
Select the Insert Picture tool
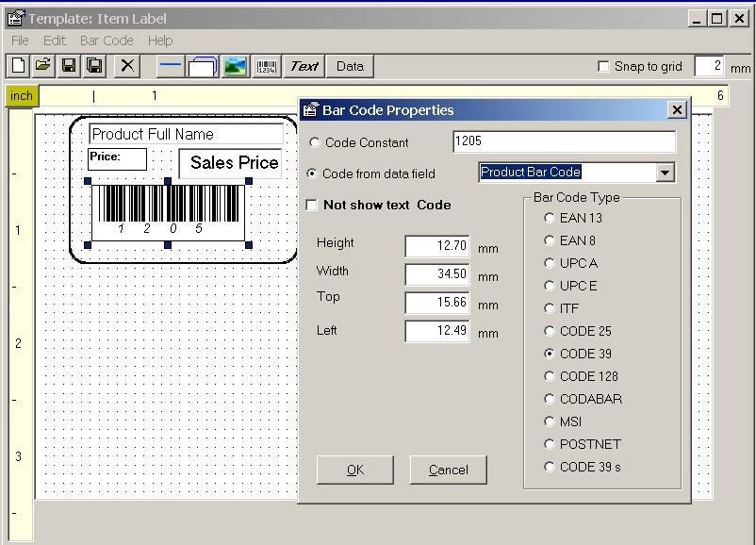click(x=235, y=66)
